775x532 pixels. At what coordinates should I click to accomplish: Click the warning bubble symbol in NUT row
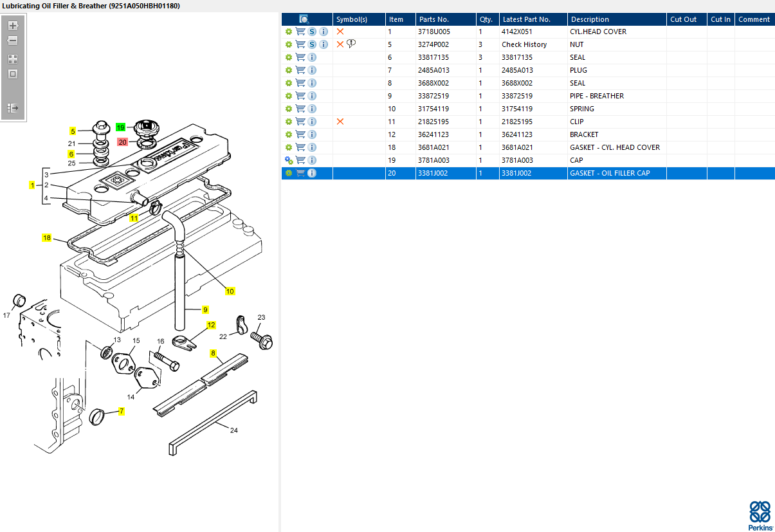[x=351, y=44]
